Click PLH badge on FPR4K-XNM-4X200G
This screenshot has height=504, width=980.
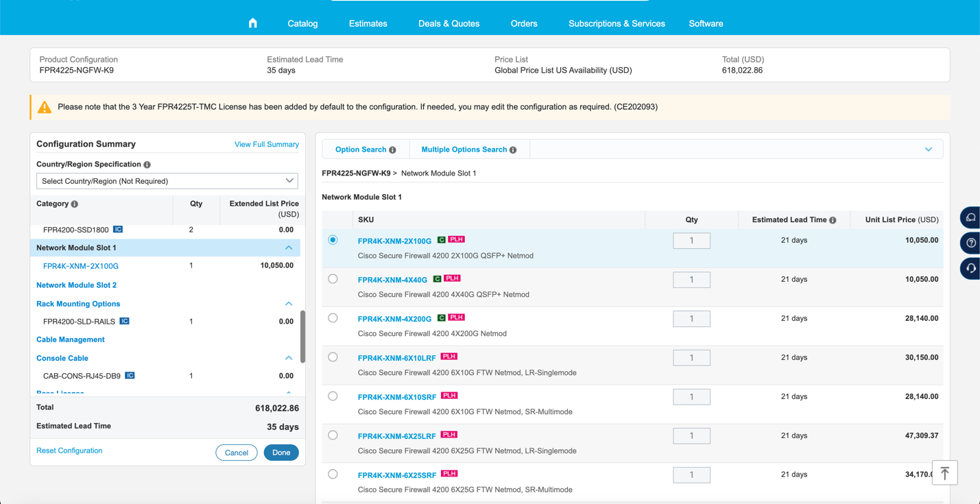point(457,317)
